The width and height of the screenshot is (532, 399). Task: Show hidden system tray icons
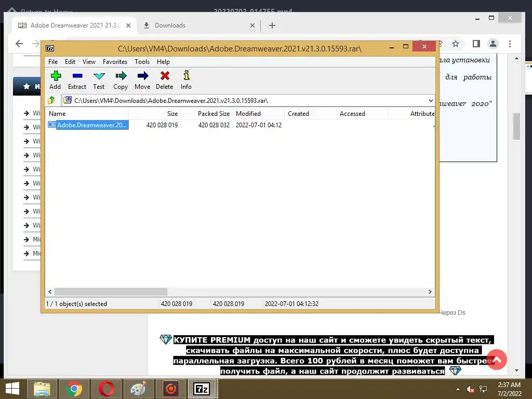(x=458, y=389)
